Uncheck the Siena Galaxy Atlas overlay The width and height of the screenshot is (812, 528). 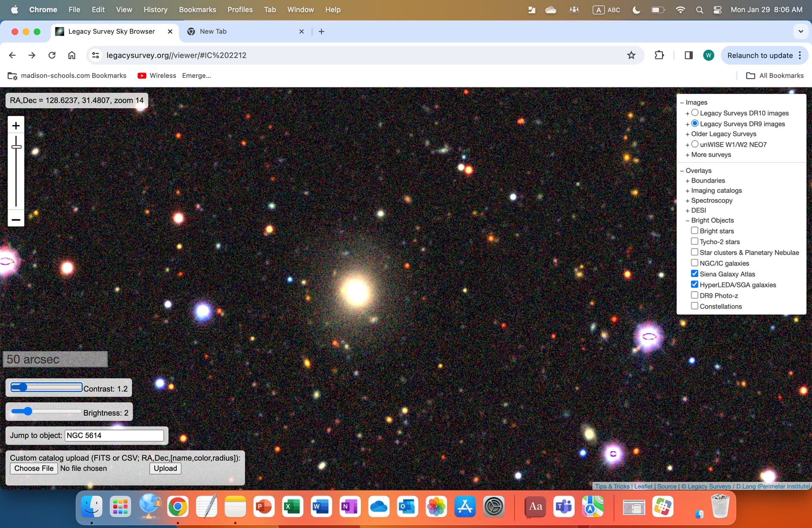(694, 274)
